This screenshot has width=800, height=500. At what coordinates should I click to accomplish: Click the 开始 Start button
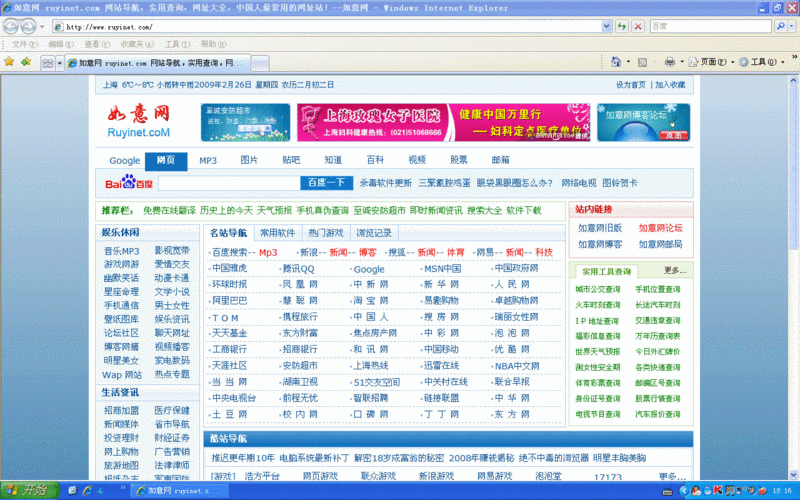[x=30, y=490]
